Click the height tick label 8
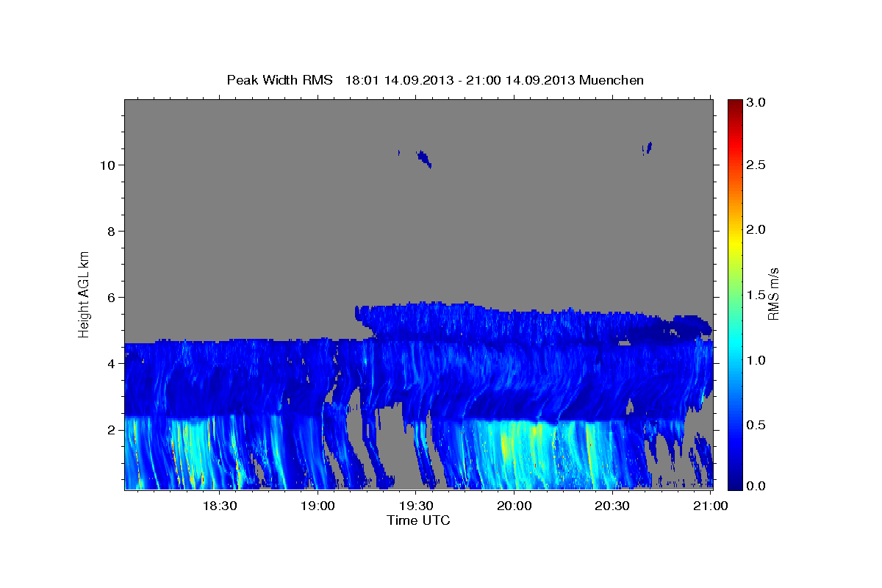This screenshot has height=588, width=882. (x=110, y=231)
